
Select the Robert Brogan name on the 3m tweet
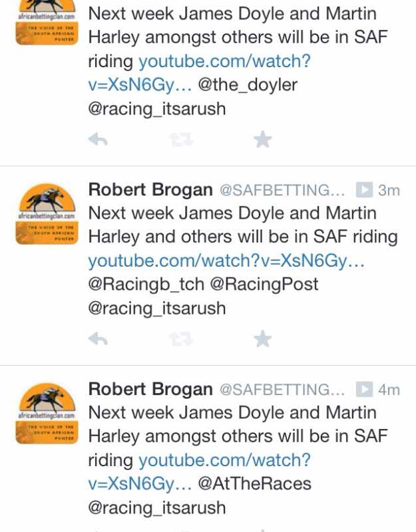(150, 190)
